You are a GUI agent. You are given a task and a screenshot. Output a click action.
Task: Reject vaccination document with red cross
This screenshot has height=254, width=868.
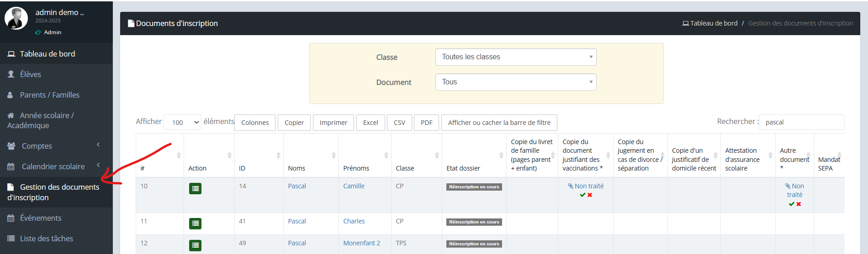(x=590, y=195)
